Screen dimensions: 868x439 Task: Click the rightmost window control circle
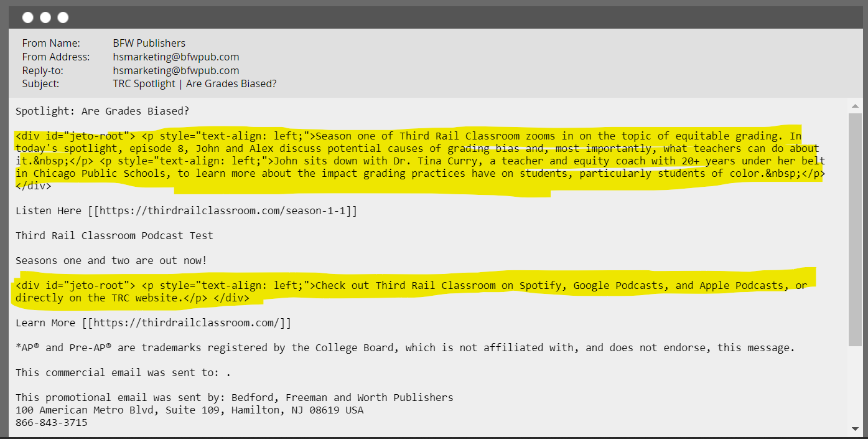pyautogui.click(x=63, y=17)
